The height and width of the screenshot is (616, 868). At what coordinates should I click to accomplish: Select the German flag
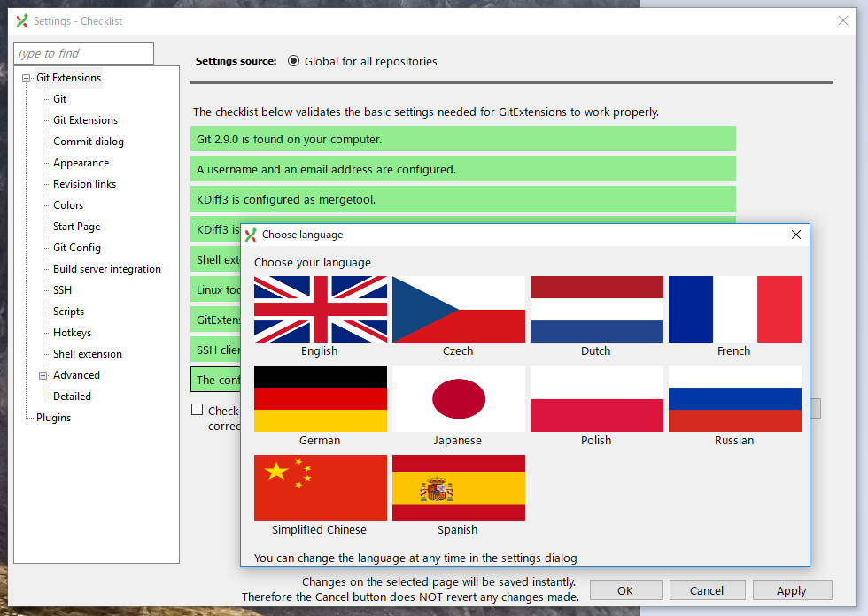(x=321, y=398)
